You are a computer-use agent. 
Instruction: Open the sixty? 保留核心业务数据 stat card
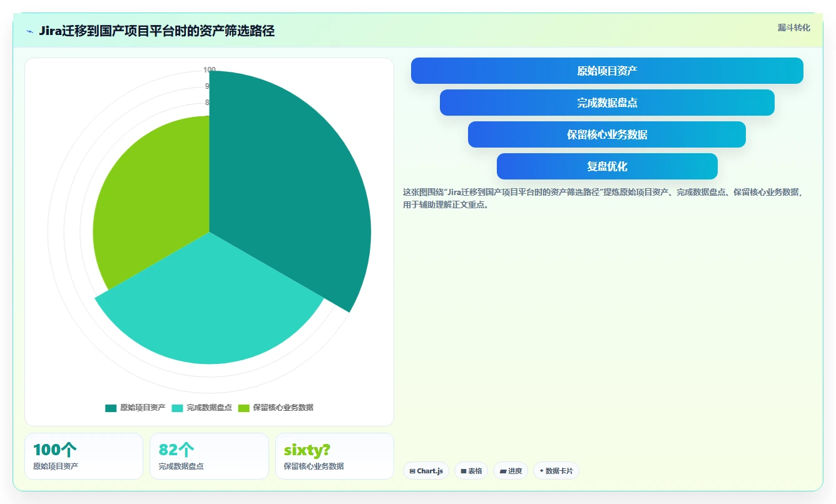(x=335, y=456)
